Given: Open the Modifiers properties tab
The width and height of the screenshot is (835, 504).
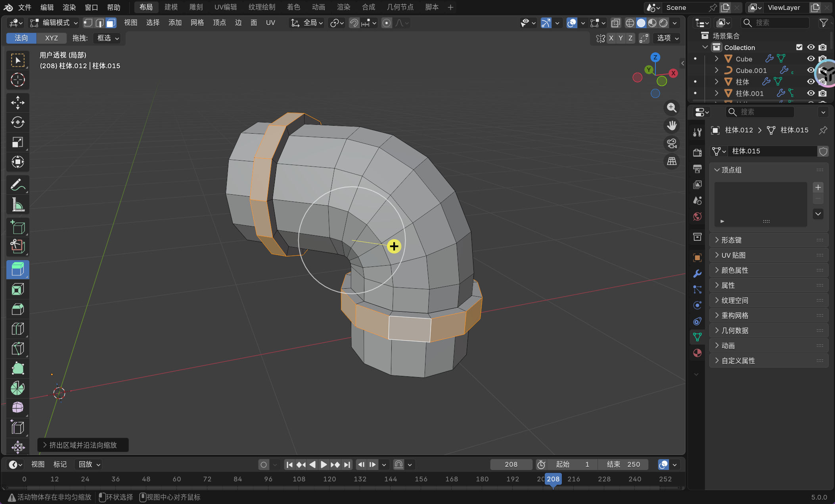Looking at the screenshot, I should point(697,274).
